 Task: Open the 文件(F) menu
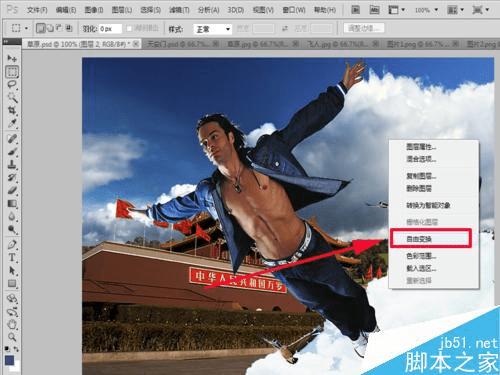point(37,10)
